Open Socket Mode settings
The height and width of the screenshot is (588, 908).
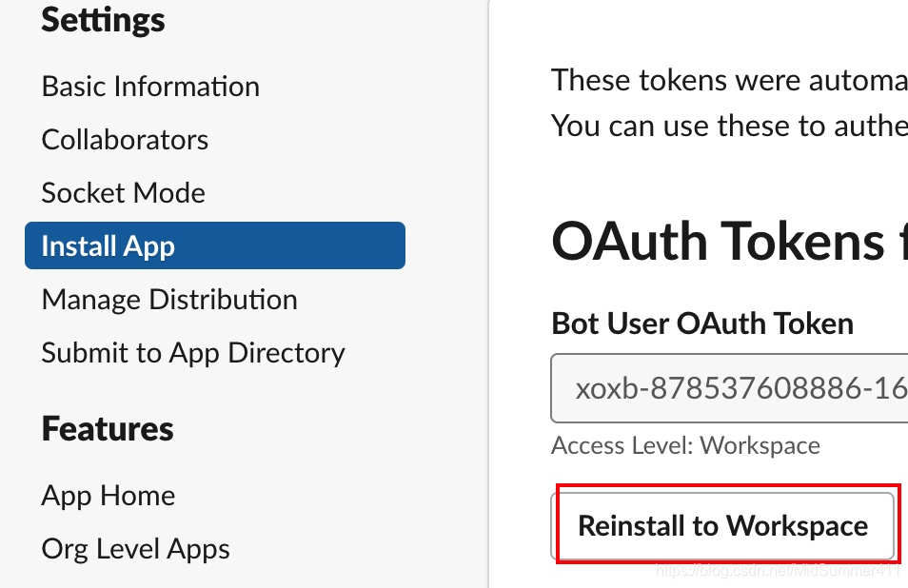click(x=124, y=193)
